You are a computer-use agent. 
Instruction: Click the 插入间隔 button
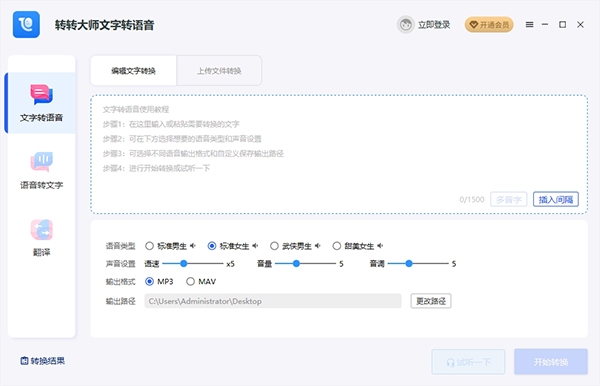556,199
